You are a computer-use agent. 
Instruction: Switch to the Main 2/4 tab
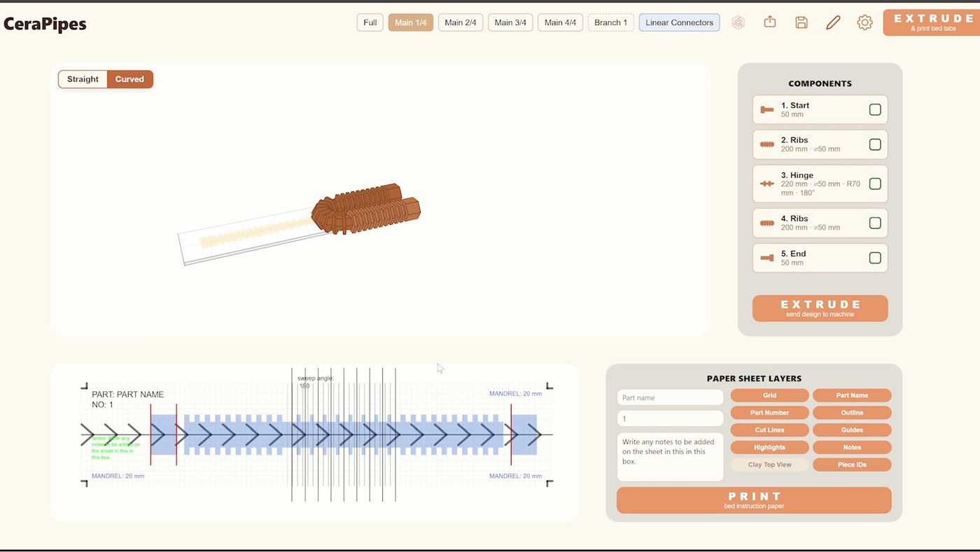coord(461,22)
